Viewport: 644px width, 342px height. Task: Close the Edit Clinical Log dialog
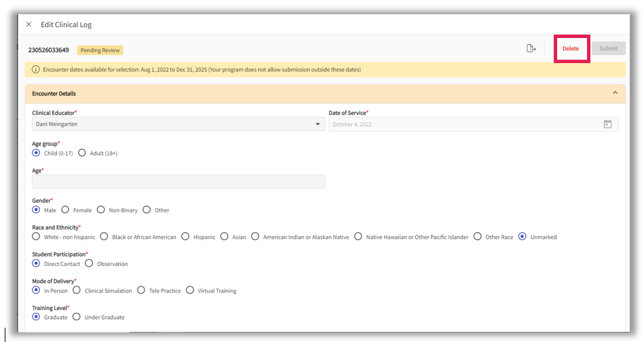click(29, 24)
